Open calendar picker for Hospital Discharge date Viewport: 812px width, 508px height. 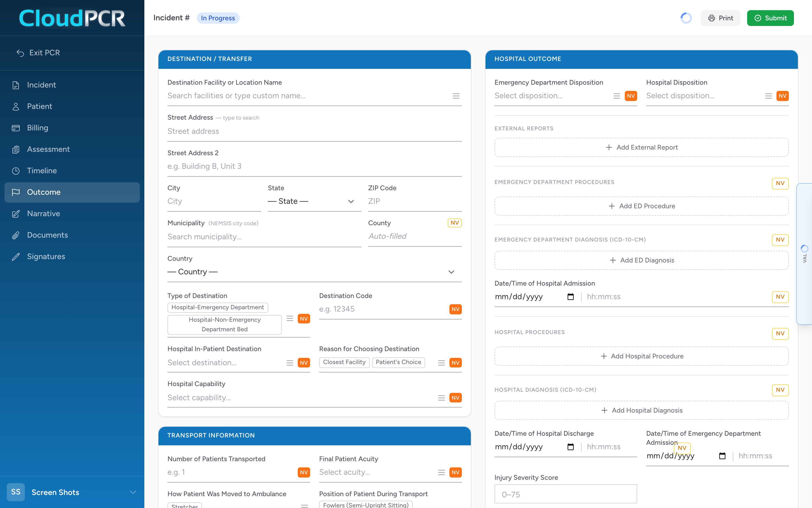[570, 447]
